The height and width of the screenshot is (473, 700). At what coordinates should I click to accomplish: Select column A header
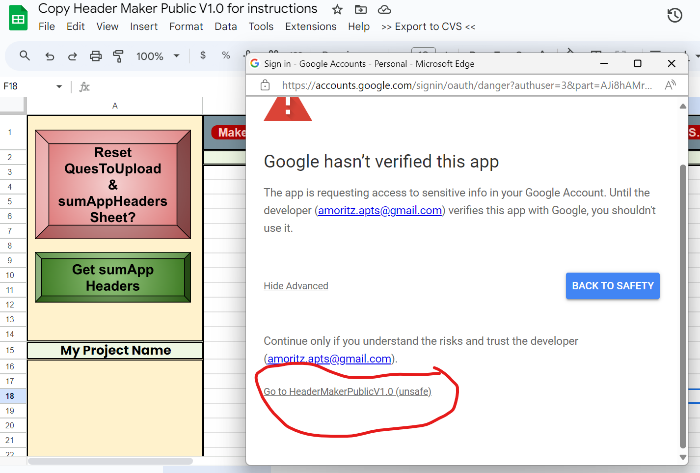(115, 106)
